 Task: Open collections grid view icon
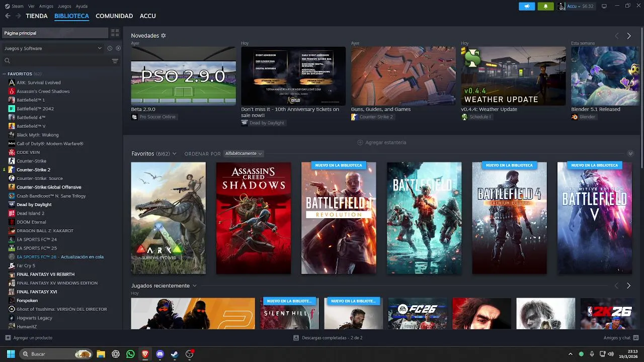pos(115,33)
